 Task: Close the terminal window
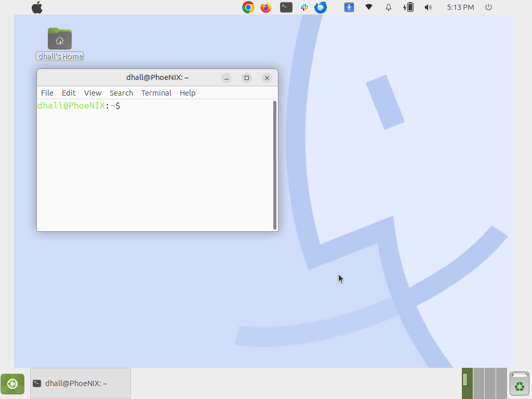[x=267, y=78]
